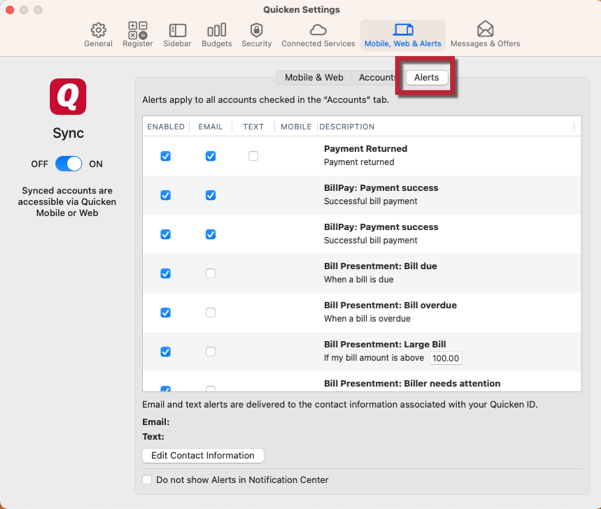Viewport: 601px width, 509px height.
Task: Click the EMAIL column header
Action: pos(210,127)
